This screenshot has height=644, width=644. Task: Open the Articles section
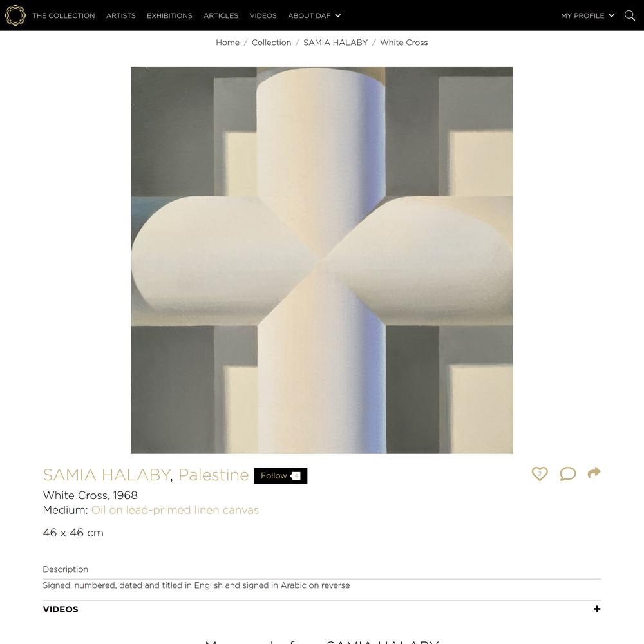pos(221,15)
